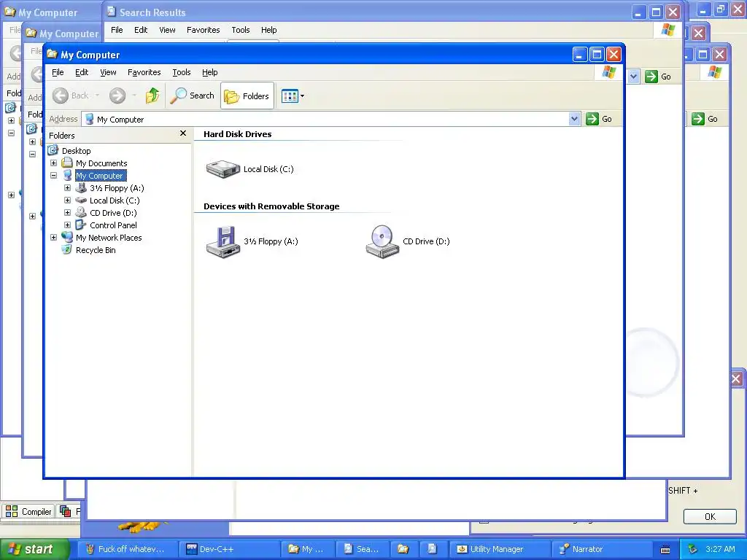
Task: Expand Local Disk (C:) tree node
Action: pyautogui.click(x=67, y=200)
